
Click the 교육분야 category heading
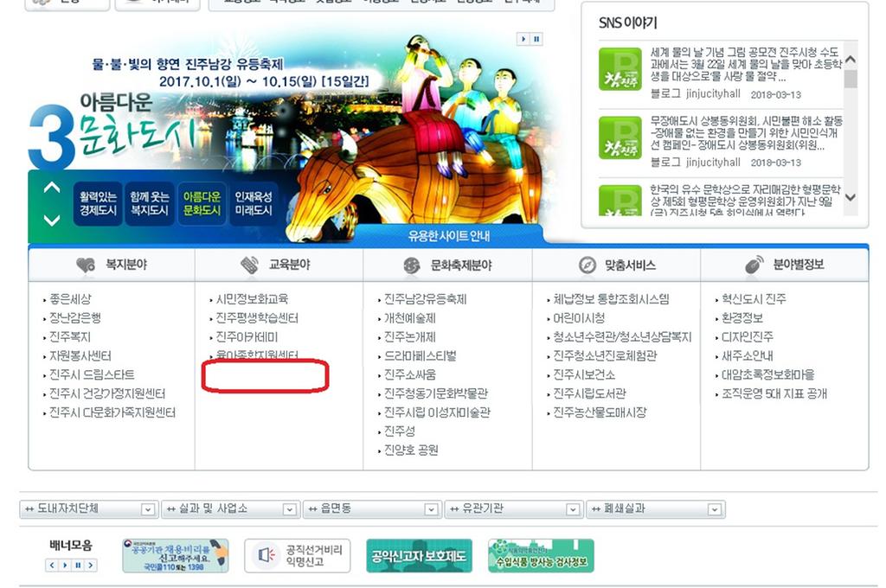click(x=275, y=265)
